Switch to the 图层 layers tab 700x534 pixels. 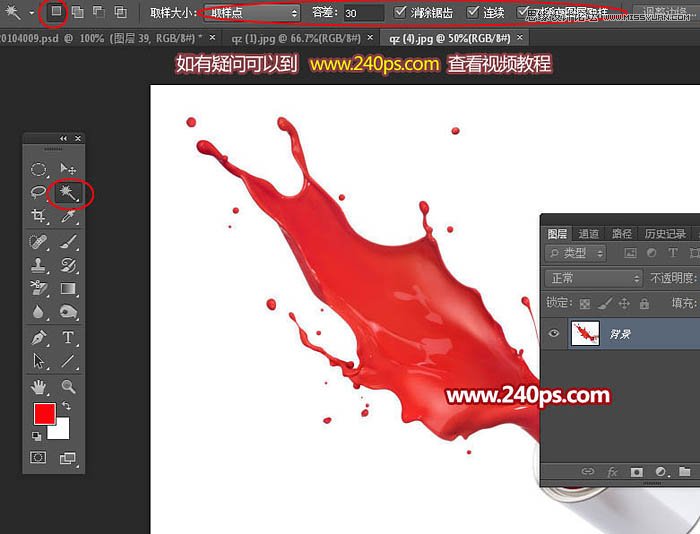tap(557, 234)
